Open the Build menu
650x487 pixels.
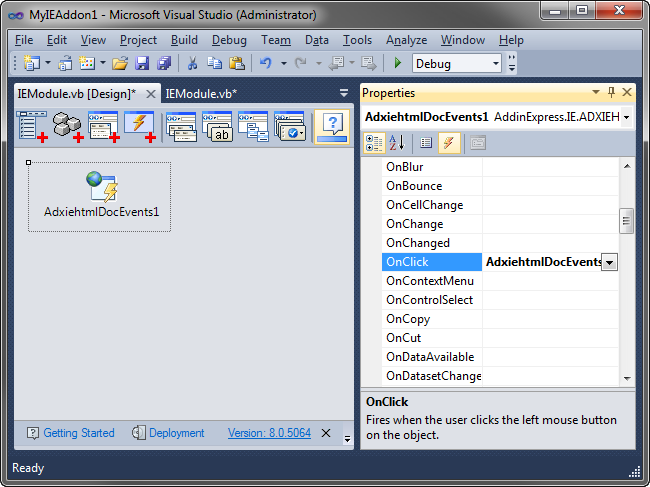point(184,40)
